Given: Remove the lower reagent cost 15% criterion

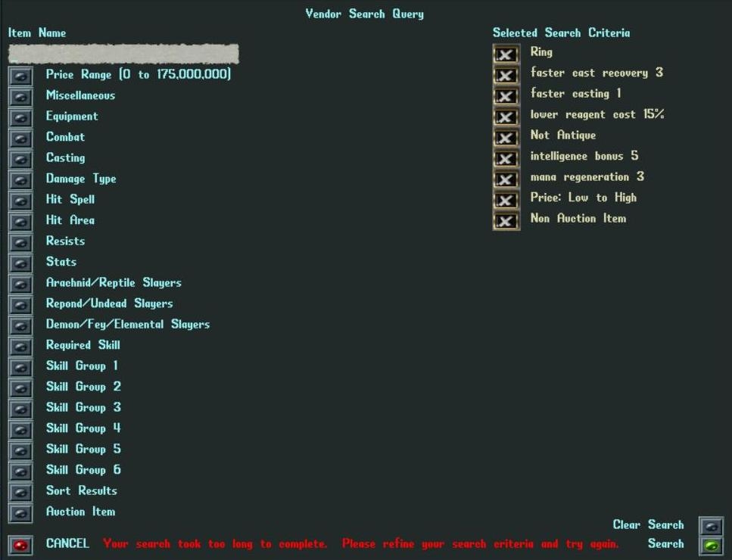Looking at the screenshot, I should 506,117.
